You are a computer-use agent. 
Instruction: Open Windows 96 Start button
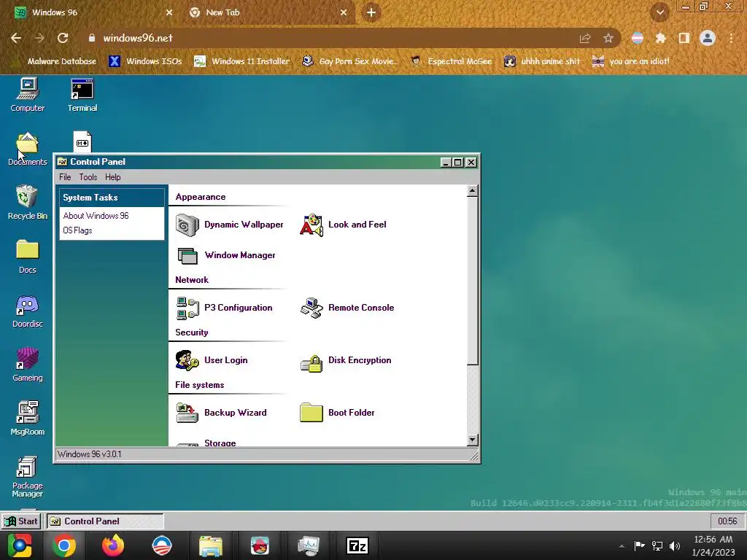21,521
